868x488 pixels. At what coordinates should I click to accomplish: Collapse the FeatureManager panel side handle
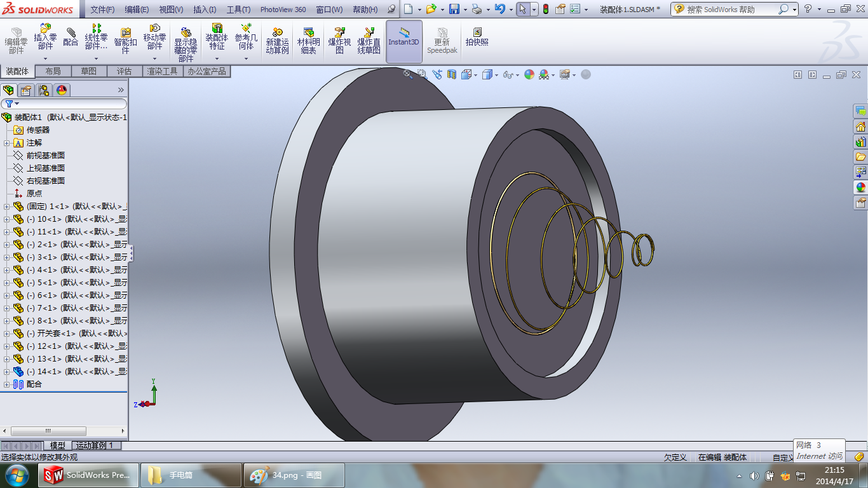(131, 254)
